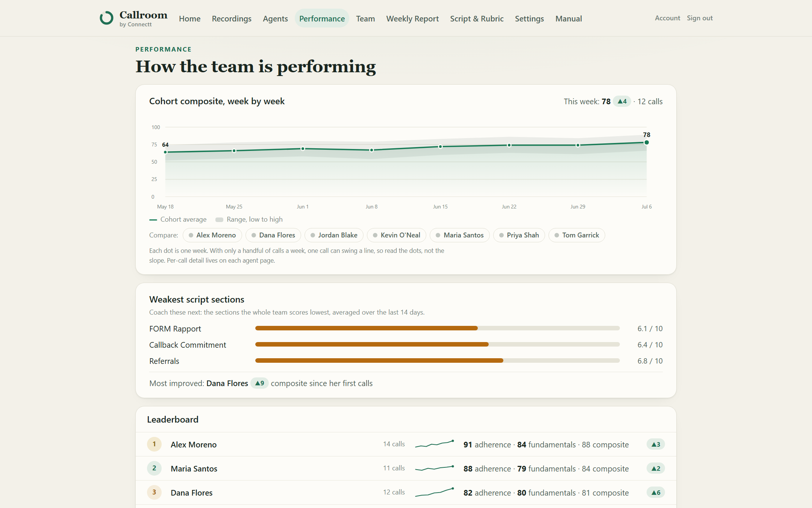Screen dimensions: 812x508
Task: Click the 81 composite score
Action: coord(605,493)
